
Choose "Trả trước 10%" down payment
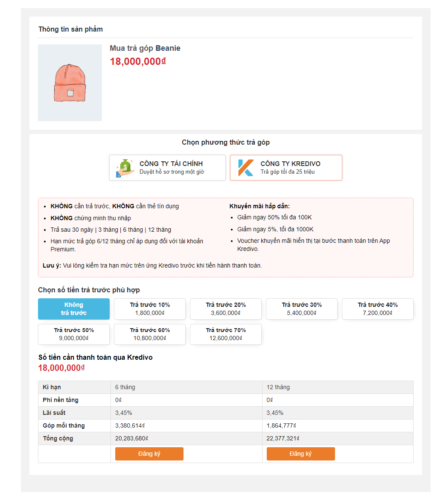click(149, 309)
